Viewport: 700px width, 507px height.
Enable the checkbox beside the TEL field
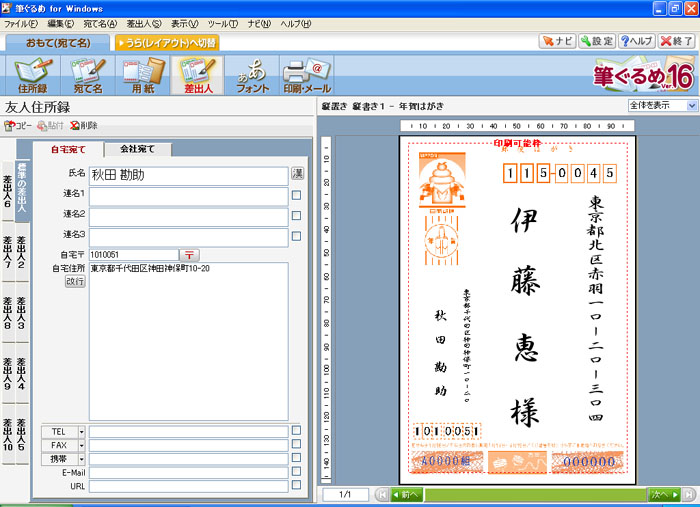[x=296, y=431]
